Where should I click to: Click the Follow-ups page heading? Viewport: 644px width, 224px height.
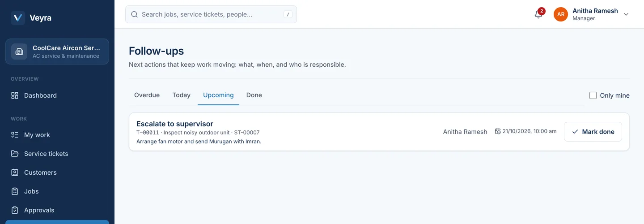coord(156,51)
